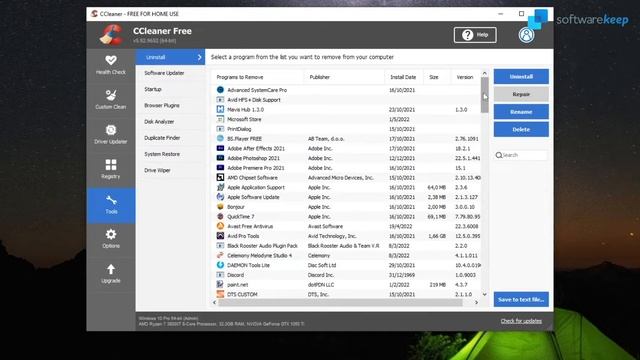Screen dimensions: 640x360
Task: Click the horizontal scrollbar thumb
Action: point(340,302)
